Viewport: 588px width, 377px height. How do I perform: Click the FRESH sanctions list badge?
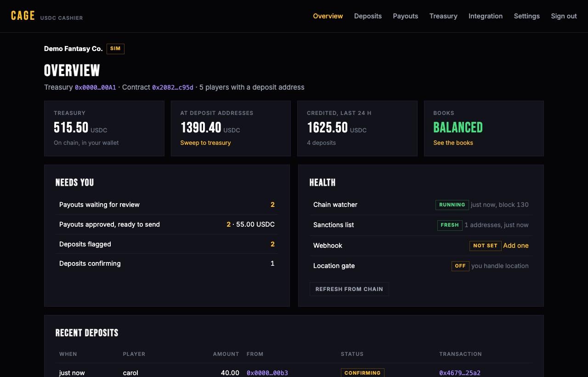[450, 225]
